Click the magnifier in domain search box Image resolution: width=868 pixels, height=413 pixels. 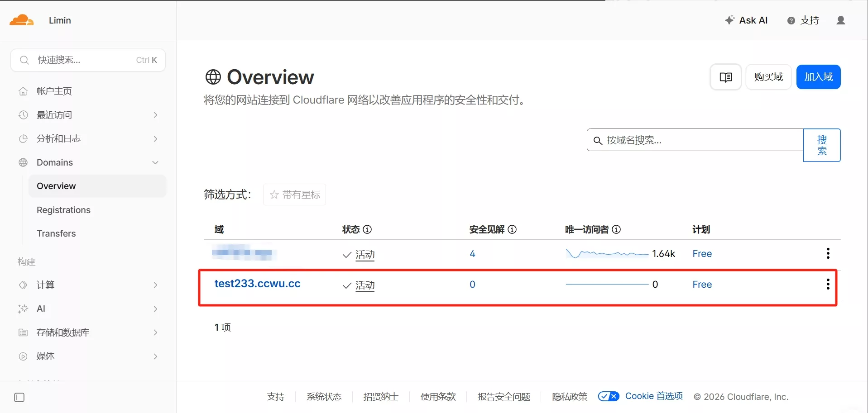point(598,141)
